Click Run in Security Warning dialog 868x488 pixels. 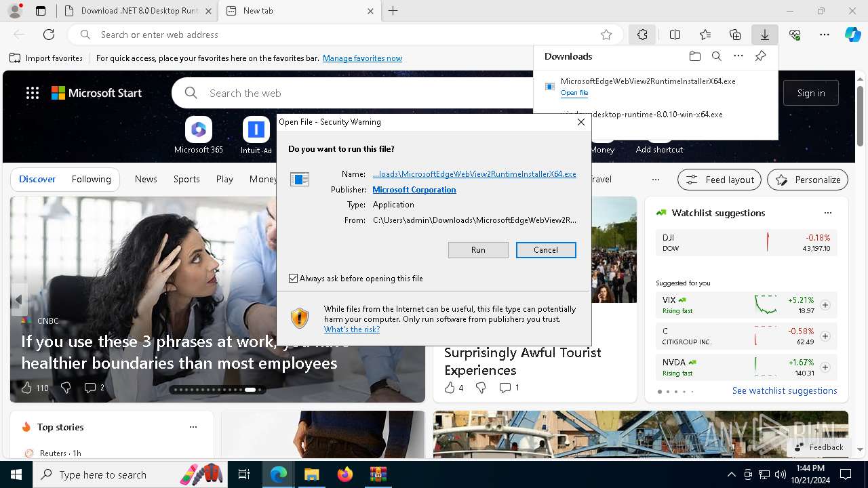(478, 250)
